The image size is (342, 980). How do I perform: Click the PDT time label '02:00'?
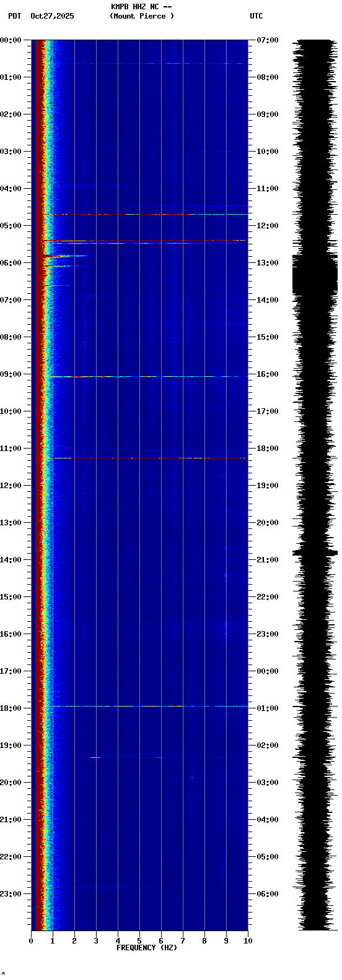point(11,114)
